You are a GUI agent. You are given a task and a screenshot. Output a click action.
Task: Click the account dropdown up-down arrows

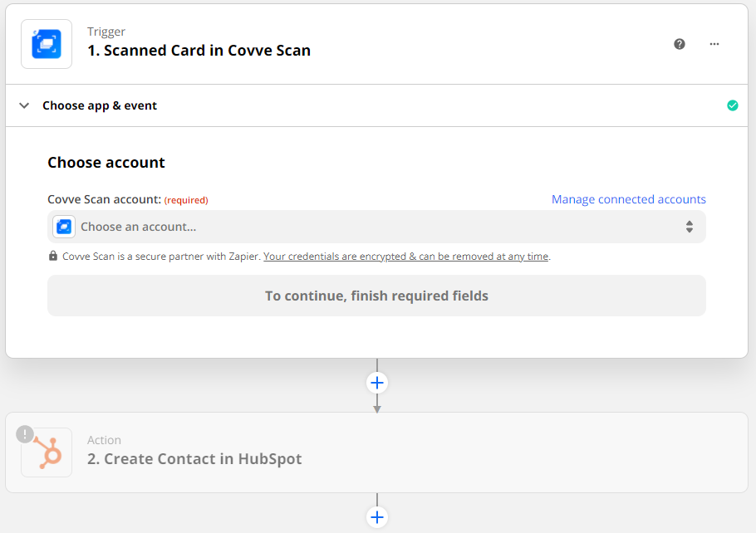[x=689, y=227]
